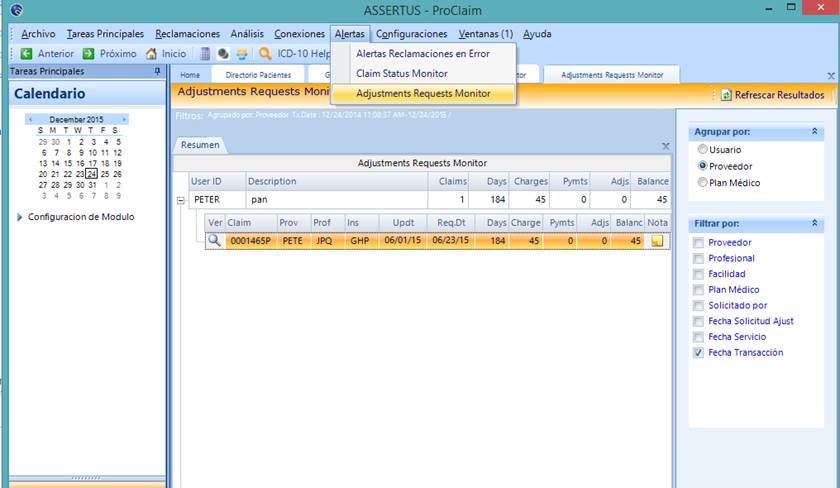Go to Inicio home icon
Viewport: 840px width, 488px height.
[151, 54]
